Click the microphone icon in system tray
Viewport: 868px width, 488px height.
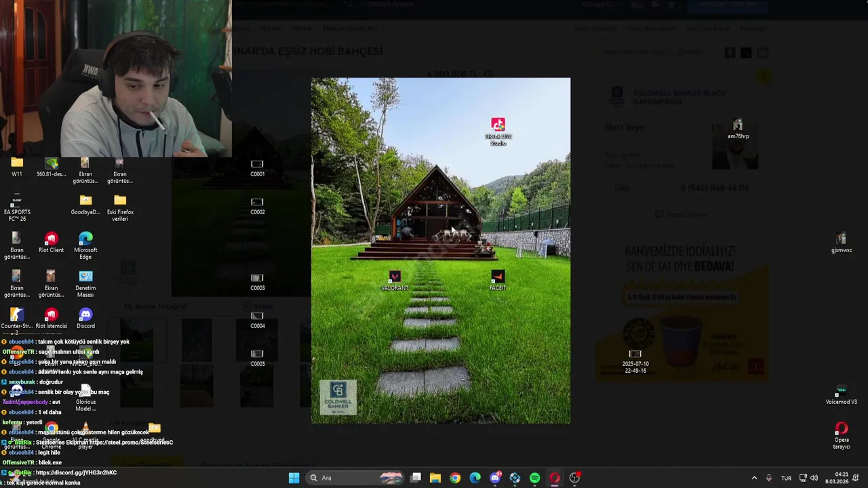(769, 478)
